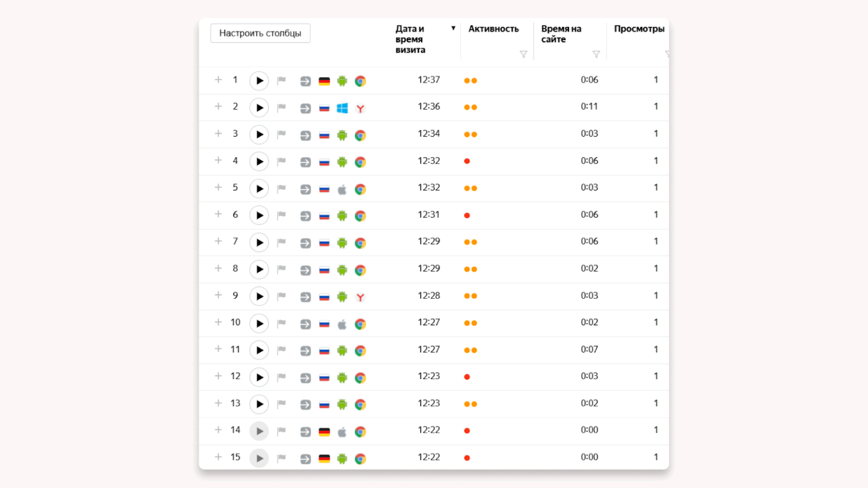868x488 pixels.
Task: Click the German flag icon in row 14
Action: tap(324, 432)
